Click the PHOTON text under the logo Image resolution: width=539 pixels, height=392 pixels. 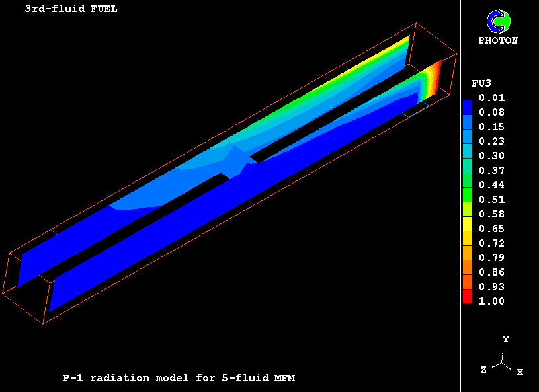click(498, 40)
